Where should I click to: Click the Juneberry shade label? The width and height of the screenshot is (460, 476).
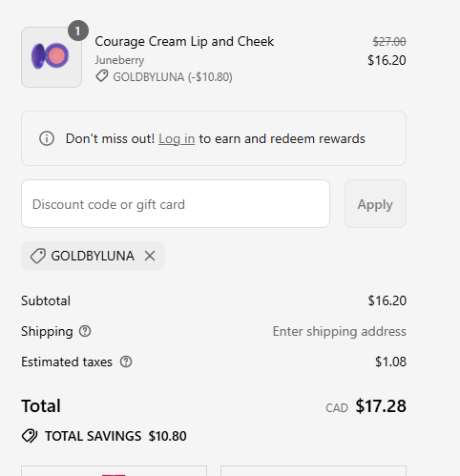119,60
